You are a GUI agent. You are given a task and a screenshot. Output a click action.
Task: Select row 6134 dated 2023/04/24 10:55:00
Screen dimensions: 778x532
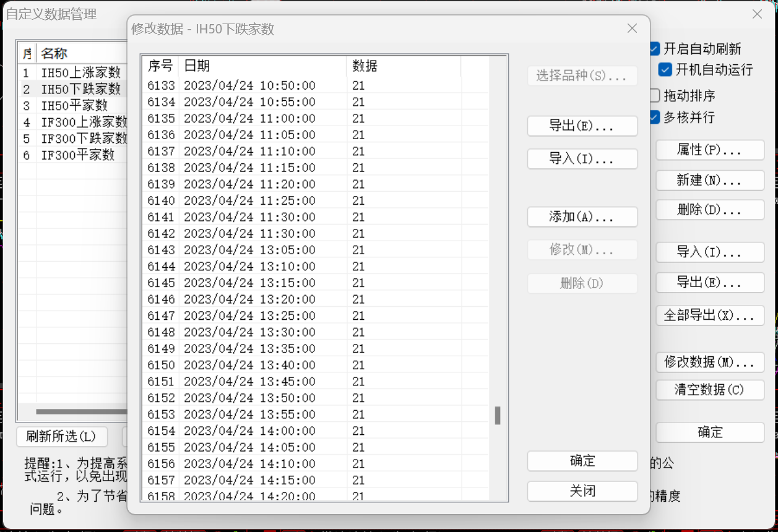315,102
